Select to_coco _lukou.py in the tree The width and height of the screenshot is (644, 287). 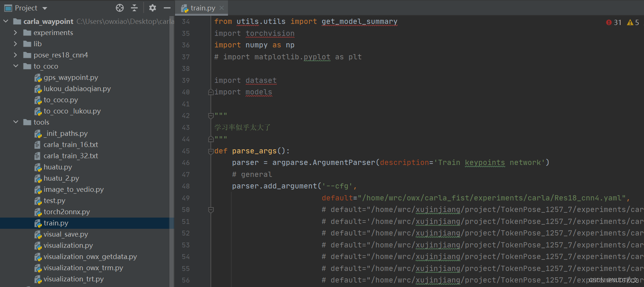(72, 111)
